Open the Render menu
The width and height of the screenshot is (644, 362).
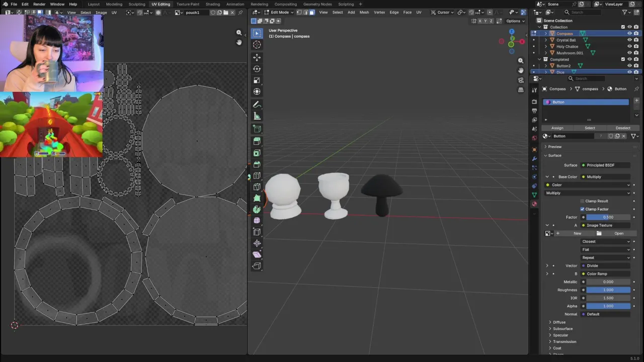[39, 4]
